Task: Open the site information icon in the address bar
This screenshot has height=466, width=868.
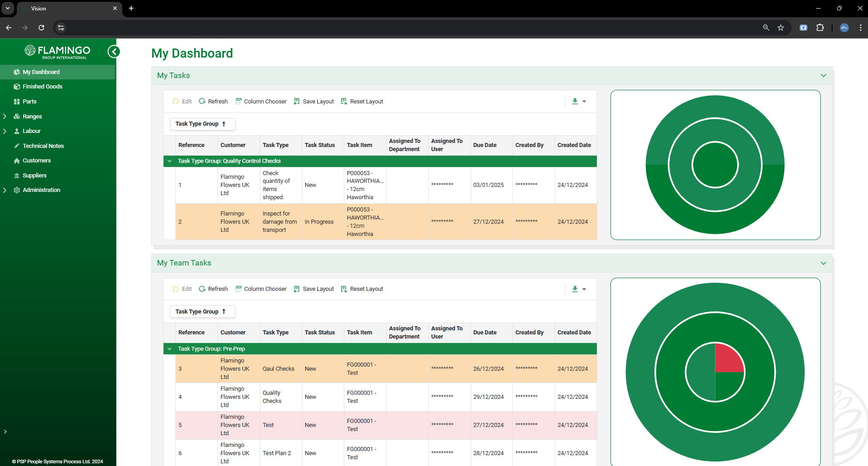Action: click(61, 28)
